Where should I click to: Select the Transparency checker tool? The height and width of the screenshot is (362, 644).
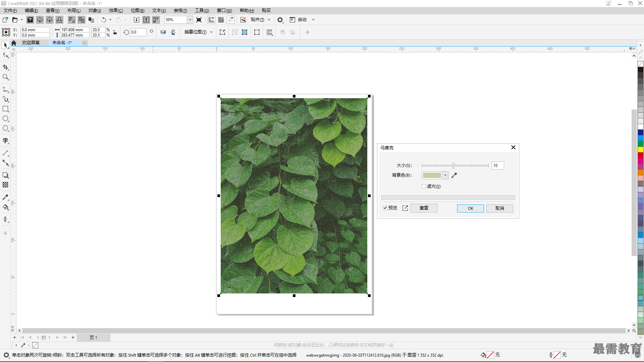tap(5, 185)
